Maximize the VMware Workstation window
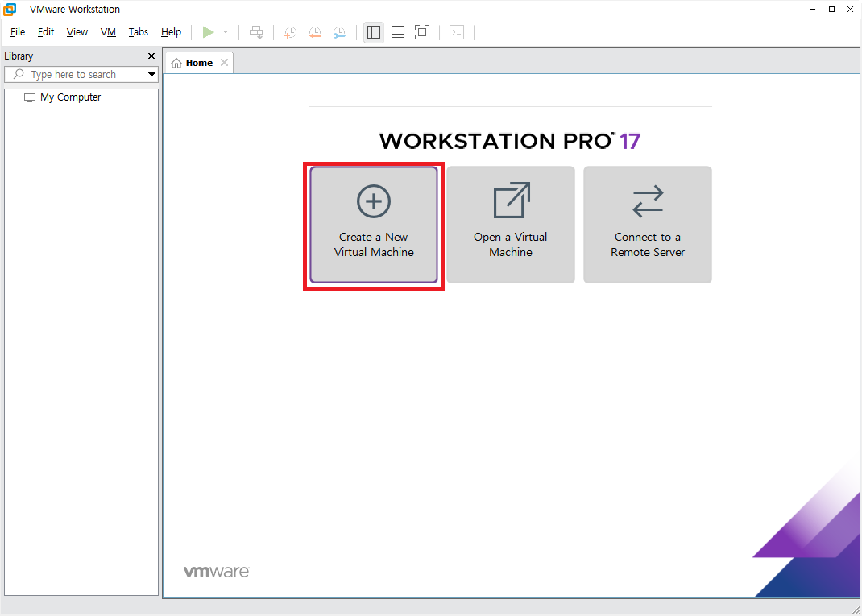Viewport: 862px width, 616px height. coord(831,10)
